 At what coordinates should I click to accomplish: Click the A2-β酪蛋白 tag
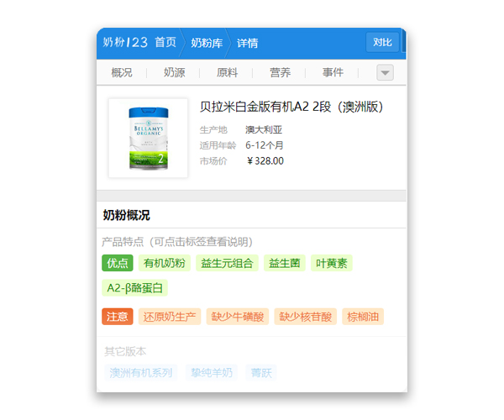[135, 288]
